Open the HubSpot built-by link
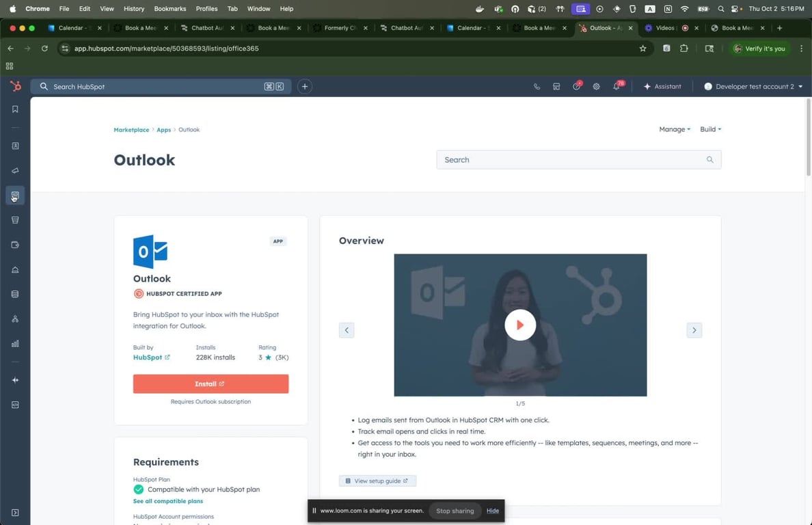Viewport: 812px width, 525px height. point(151,358)
